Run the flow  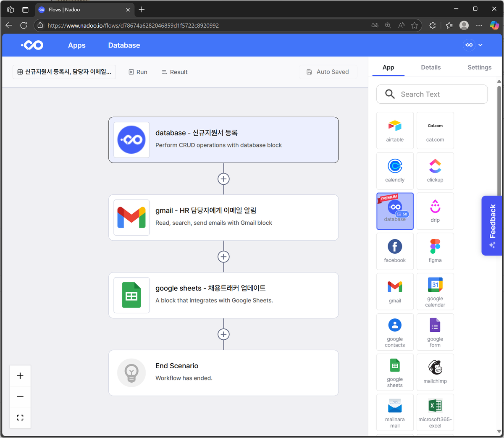click(138, 72)
